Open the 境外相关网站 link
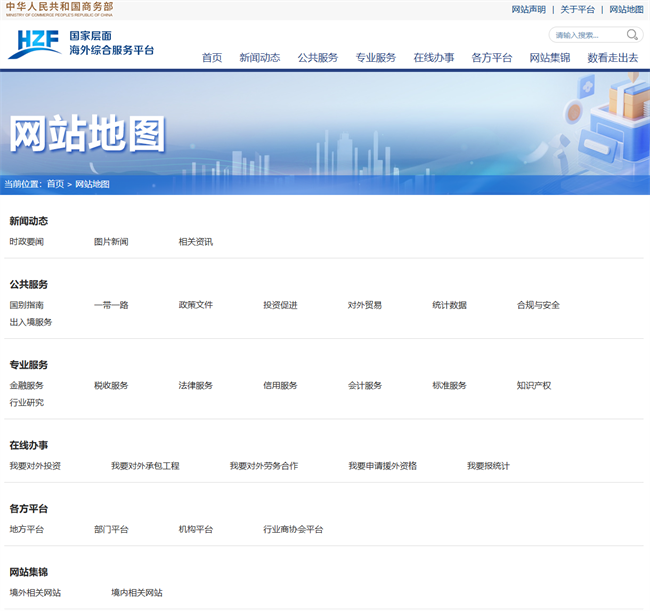Image resolution: width=650 pixels, height=611 pixels. coord(35,593)
